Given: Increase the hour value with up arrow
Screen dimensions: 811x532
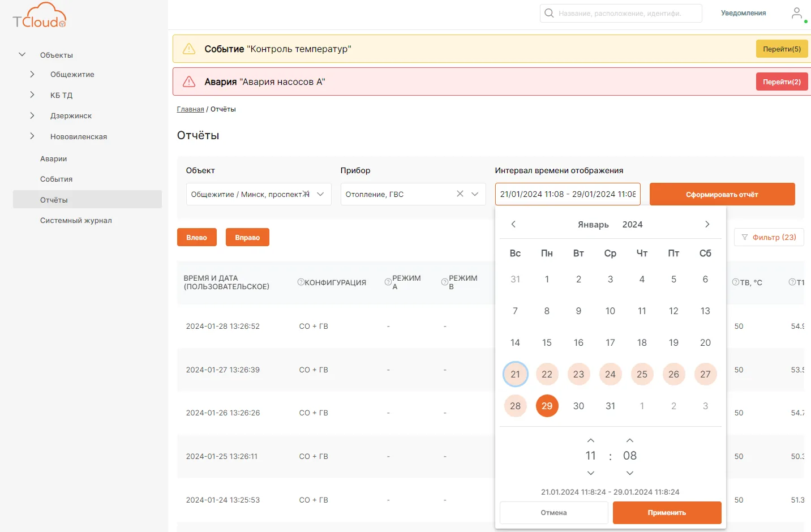Looking at the screenshot, I should point(591,440).
